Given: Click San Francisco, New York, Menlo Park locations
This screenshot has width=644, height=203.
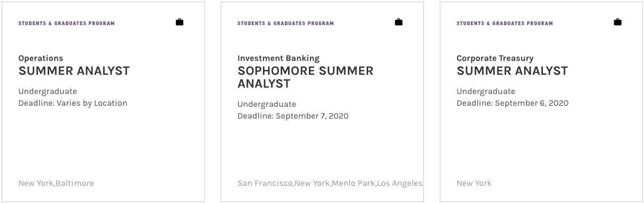Looking at the screenshot, I should pos(330,183).
